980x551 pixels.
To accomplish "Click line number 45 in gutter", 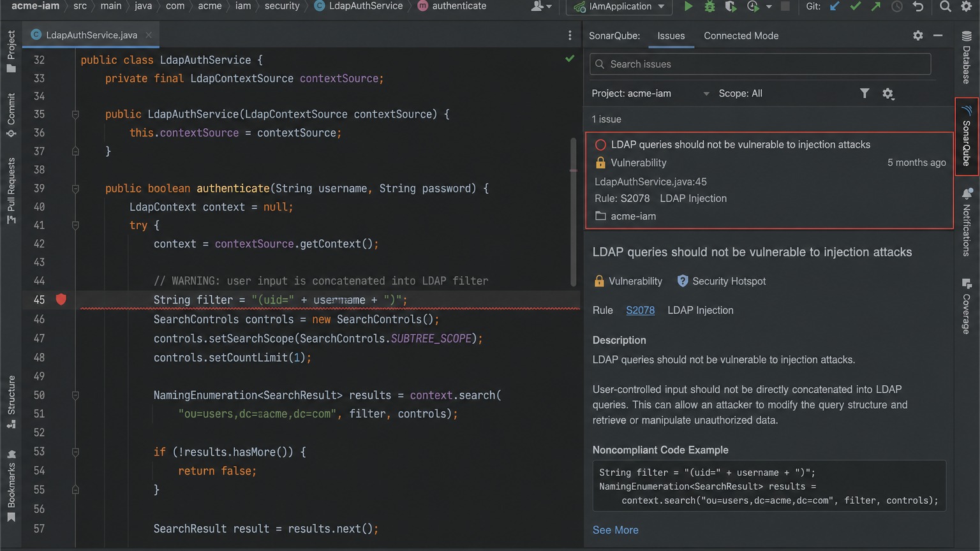I will click(40, 300).
